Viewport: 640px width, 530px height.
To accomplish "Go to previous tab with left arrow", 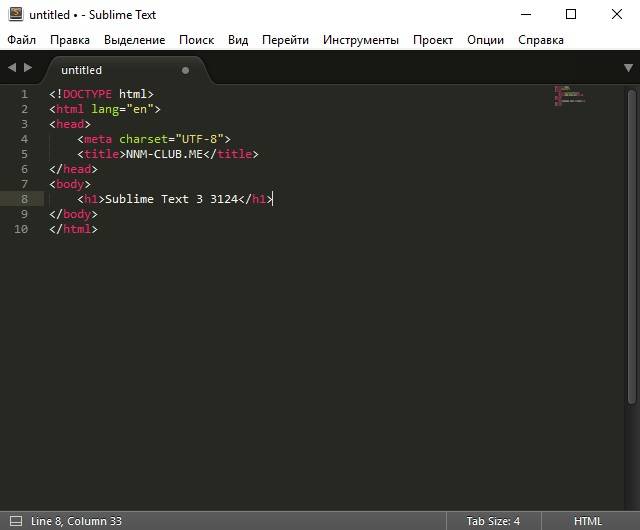I will click(x=12, y=67).
